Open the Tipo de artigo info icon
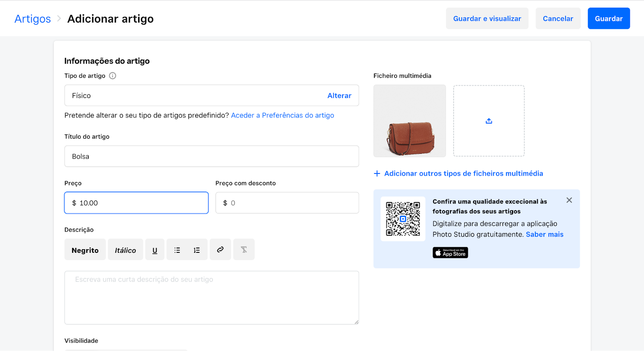Screen dimensions: 644x351 tap(113, 76)
